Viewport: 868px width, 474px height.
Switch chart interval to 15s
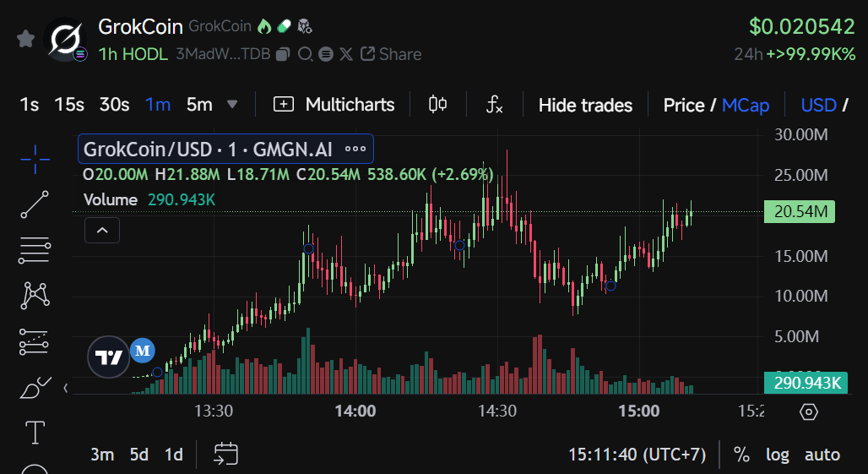click(69, 105)
